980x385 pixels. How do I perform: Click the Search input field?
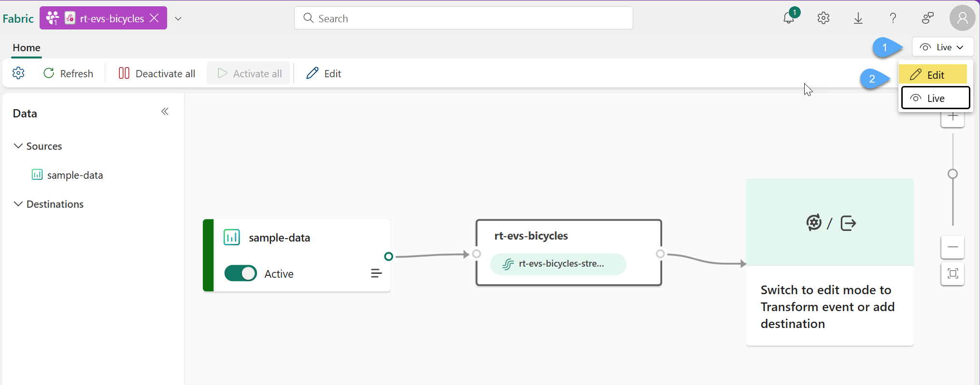[x=464, y=18]
